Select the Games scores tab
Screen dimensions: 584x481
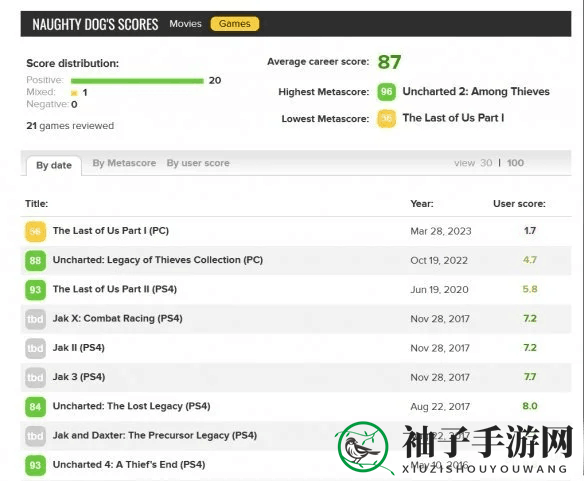point(235,24)
